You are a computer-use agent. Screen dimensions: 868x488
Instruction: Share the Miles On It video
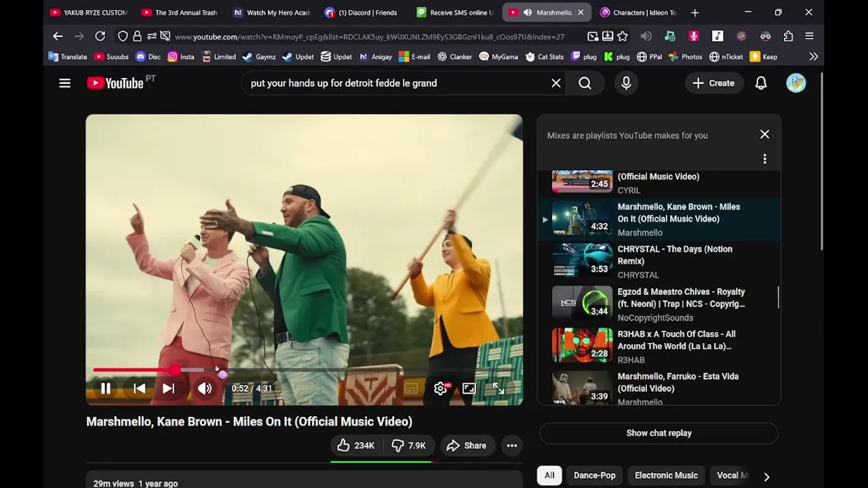467,445
